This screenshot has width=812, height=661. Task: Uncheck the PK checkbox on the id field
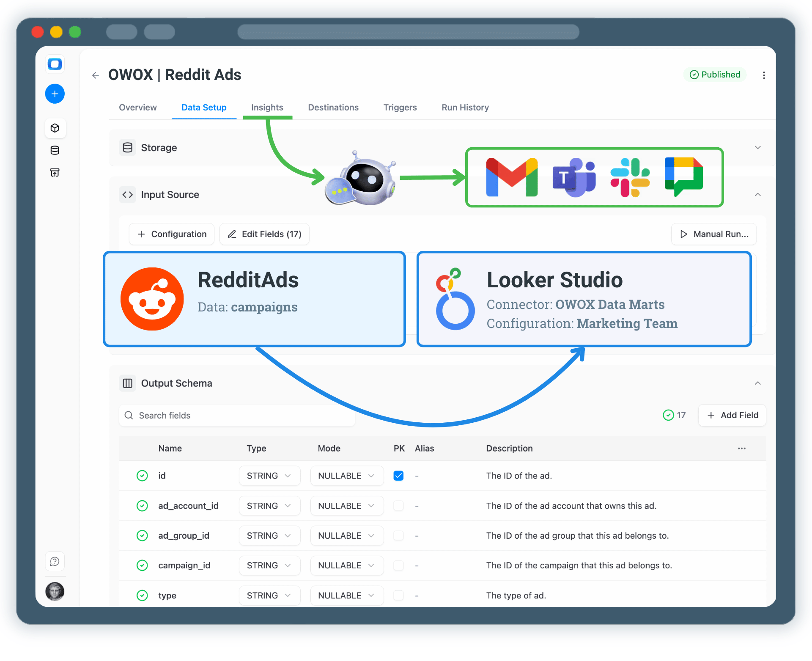(398, 476)
